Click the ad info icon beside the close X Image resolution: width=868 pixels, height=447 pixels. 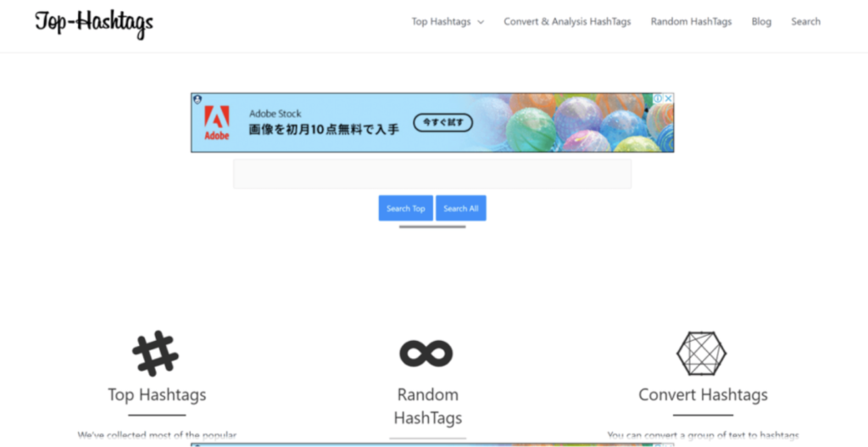pyautogui.click(x=659, y=99)
